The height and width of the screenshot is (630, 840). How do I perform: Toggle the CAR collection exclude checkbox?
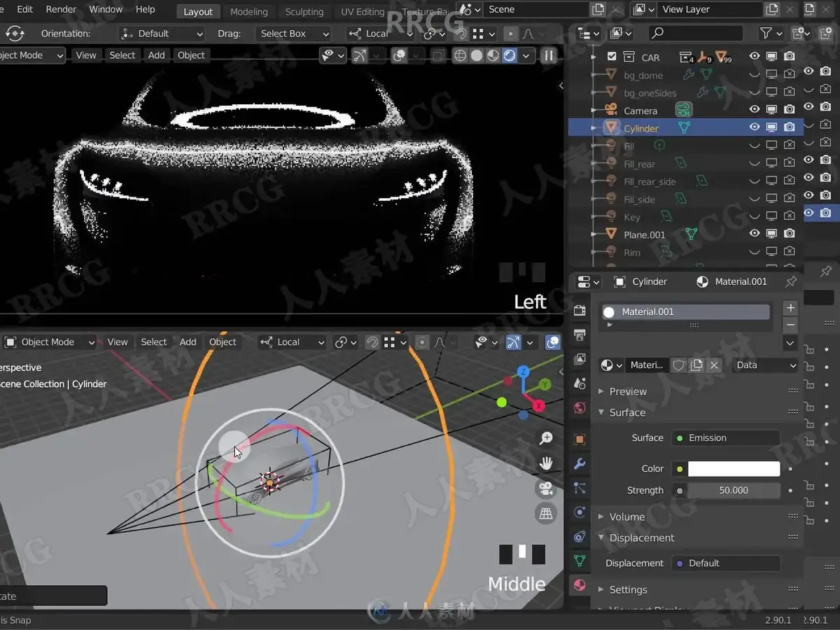(612, 57)
